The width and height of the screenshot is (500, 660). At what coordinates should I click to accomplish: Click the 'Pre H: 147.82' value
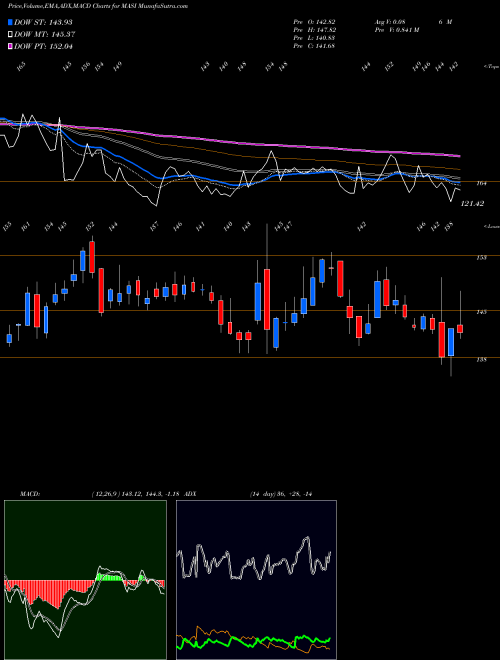click(314, 30)
